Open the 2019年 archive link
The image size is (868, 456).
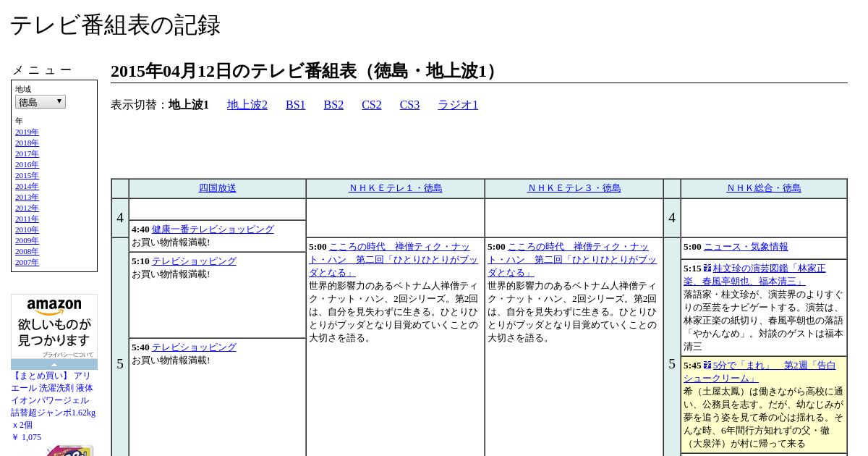coord(27,132)
